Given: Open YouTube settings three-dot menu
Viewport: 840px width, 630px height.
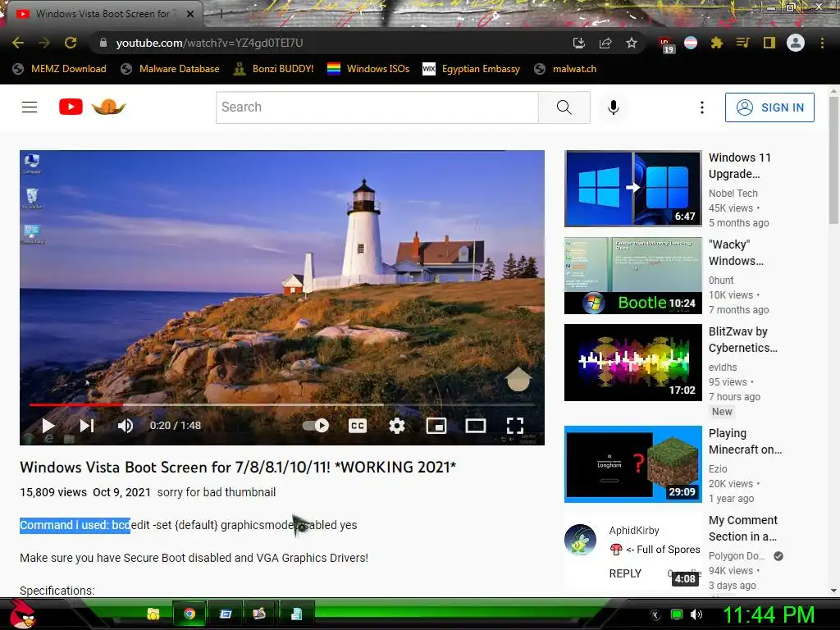Looking at the screenshot, I should (702, 107).
